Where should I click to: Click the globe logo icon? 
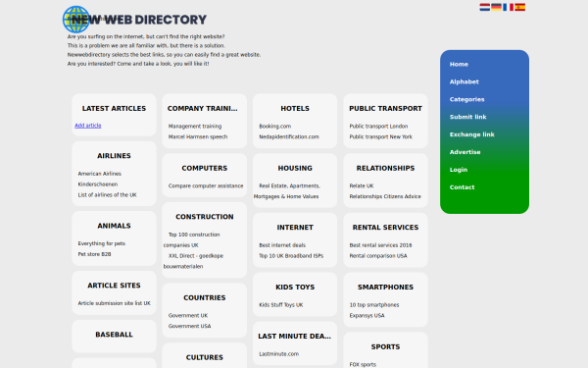[76, 20]
